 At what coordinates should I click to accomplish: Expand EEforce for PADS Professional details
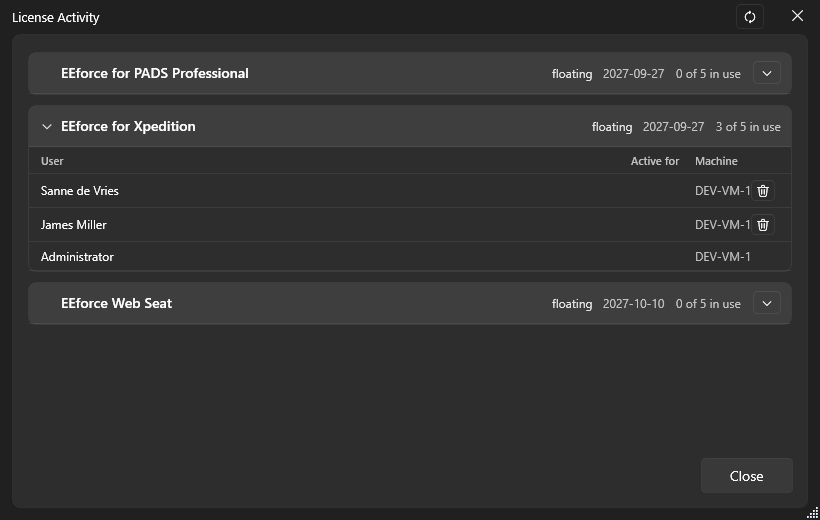(x=767, y=73)
